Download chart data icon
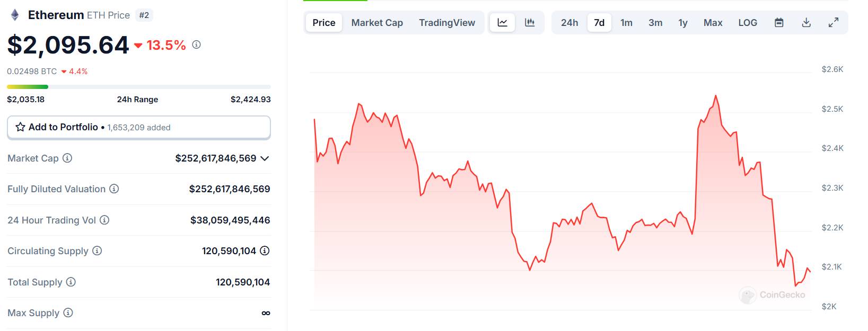Screen dimensions: 868x331 pos(806,23)
